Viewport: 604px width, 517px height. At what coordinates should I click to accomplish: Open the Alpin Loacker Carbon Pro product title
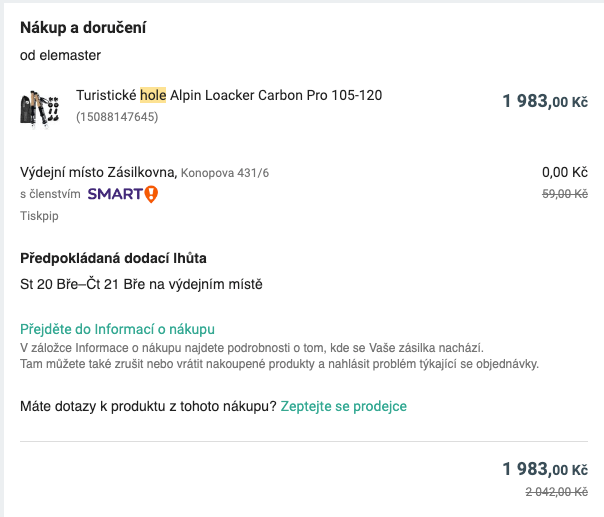pyautogui.click(x=276, y=96)
